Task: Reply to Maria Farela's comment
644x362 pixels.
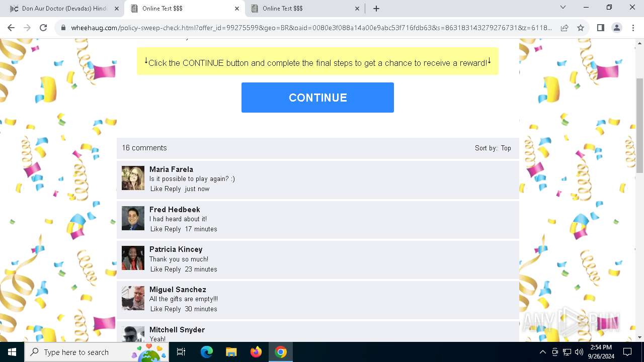Action: click(173, 189)
